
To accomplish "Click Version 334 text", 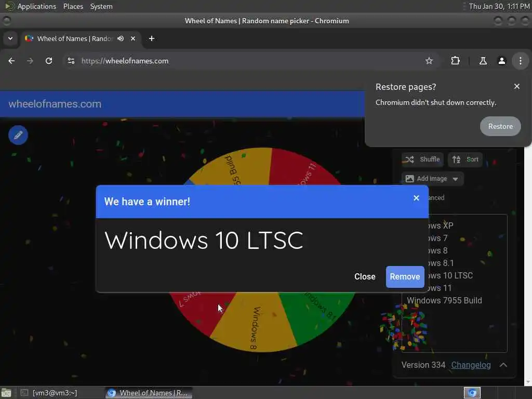I will pyautogui.click(x=423, y=365).
